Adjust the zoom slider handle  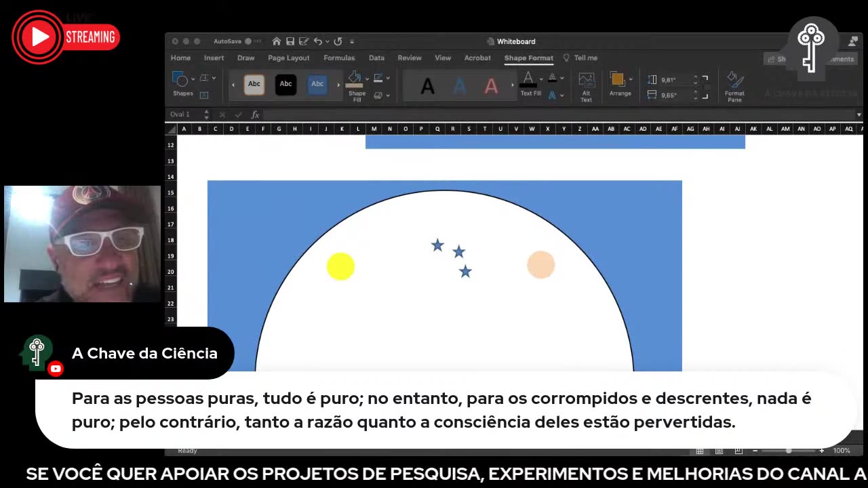click(789, 451)
